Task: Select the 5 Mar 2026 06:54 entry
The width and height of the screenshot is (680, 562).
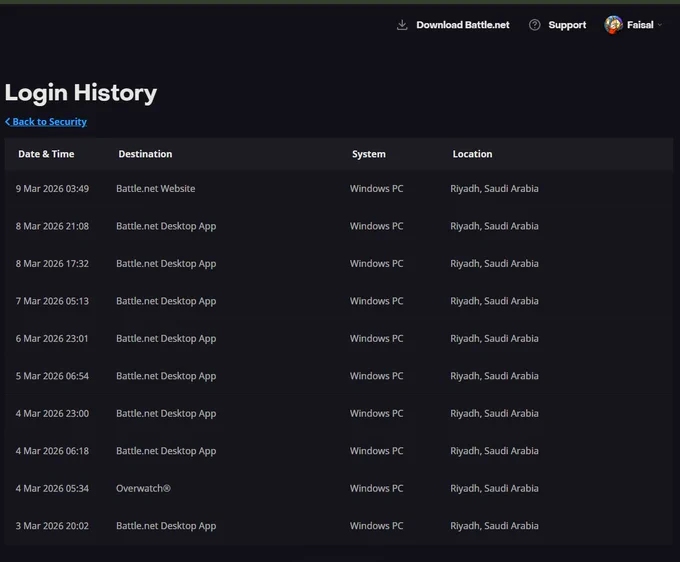Action: coord(339,376)
